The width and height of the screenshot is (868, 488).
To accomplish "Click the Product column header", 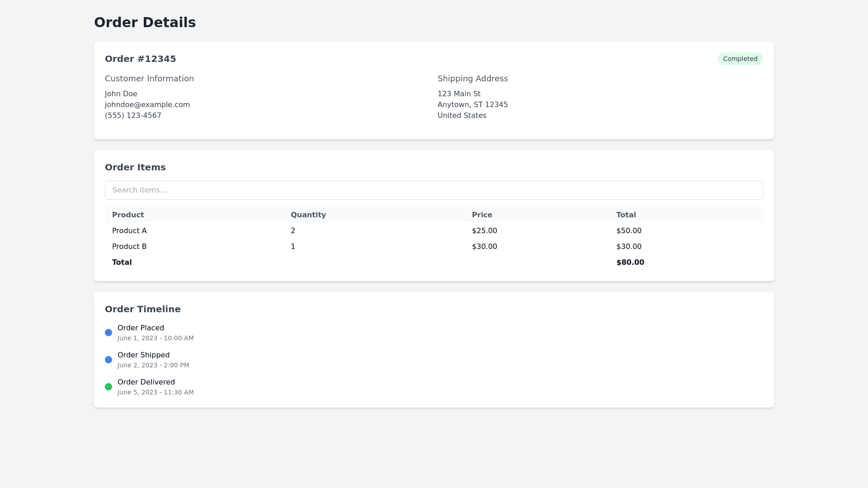I will (x=128, y=215).
